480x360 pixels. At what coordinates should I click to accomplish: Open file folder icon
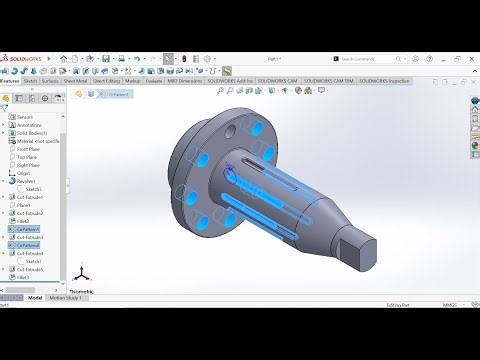90,59
